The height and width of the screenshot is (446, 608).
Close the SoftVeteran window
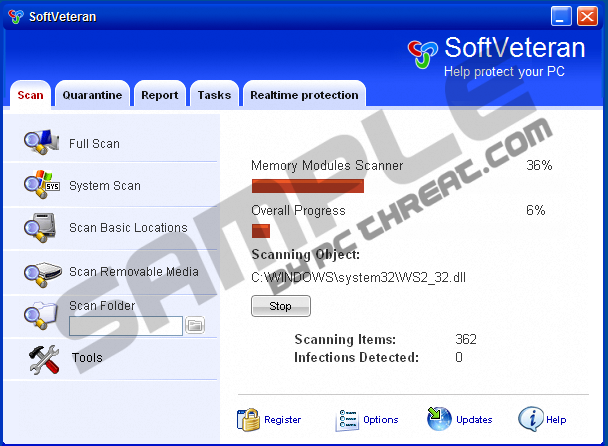[587, 16]
